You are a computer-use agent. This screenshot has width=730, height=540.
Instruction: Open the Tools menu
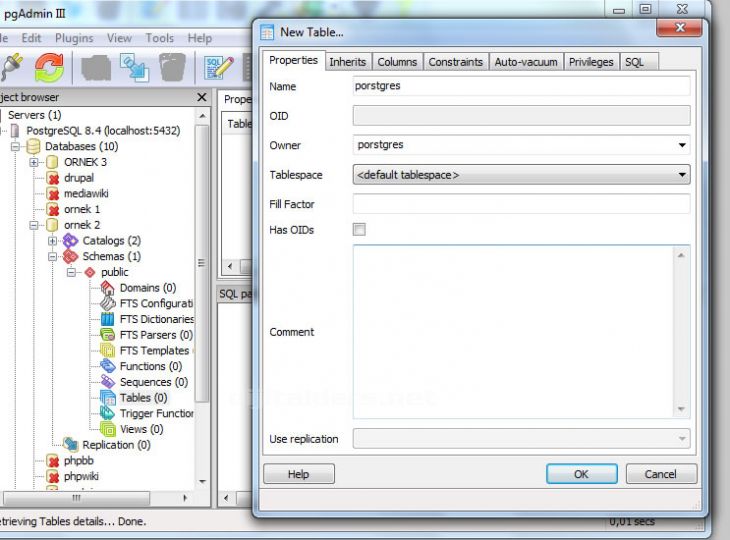point(159,38)
